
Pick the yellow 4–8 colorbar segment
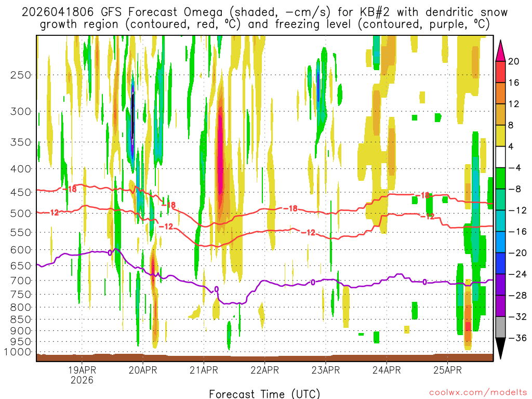click(500, 136)
